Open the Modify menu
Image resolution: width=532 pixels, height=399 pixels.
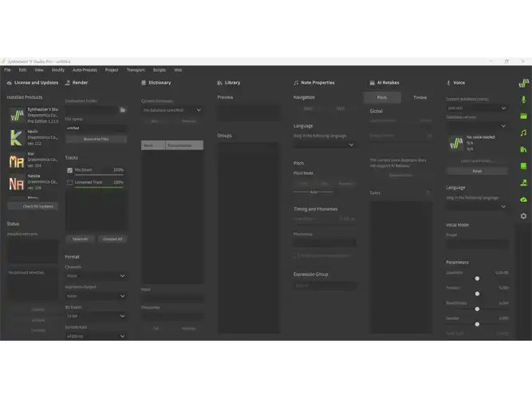[58, 70]
